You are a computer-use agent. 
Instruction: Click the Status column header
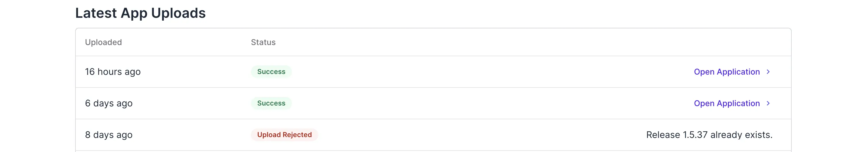pyautogui.click(x=263, y=42)
